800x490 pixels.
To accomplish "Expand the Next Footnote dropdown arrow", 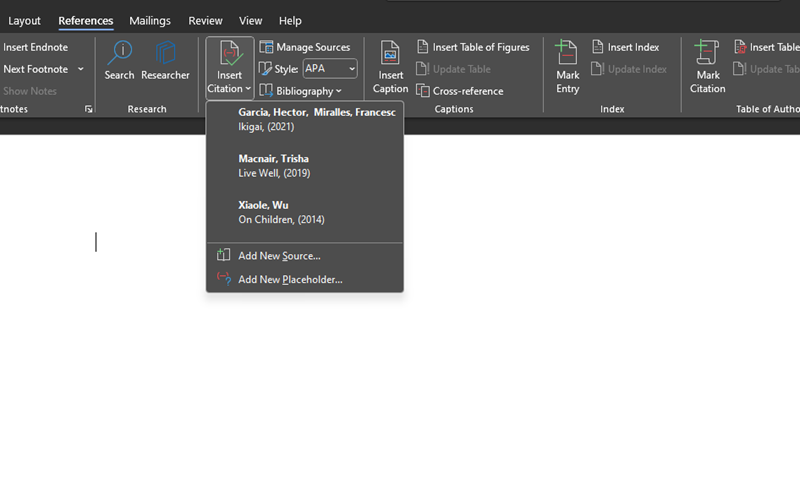I will tap(81, 69).
